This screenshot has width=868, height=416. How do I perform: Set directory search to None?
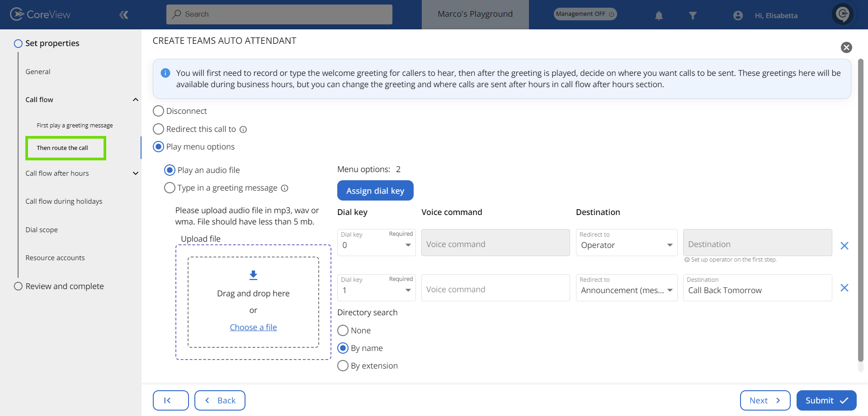click(343, 331)
